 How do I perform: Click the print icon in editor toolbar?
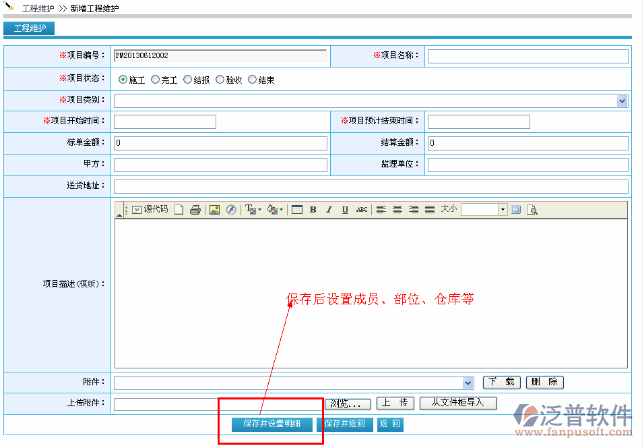[196, 210]
